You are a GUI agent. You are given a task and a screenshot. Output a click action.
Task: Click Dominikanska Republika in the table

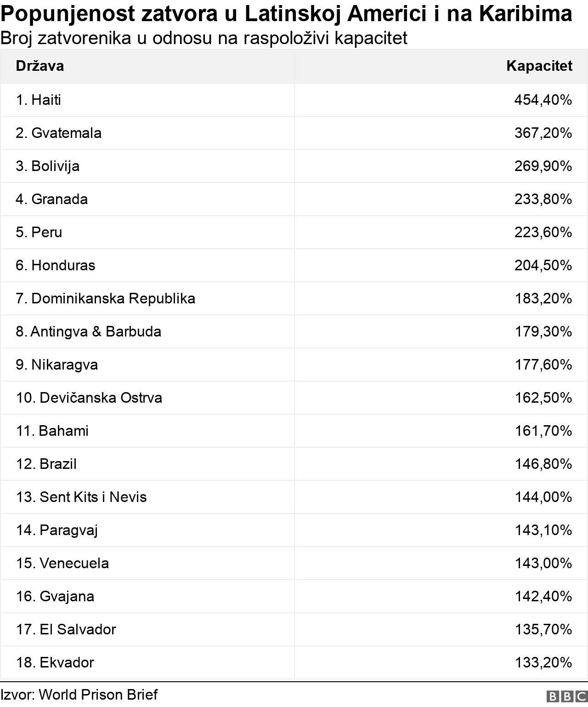pos(106,298)
